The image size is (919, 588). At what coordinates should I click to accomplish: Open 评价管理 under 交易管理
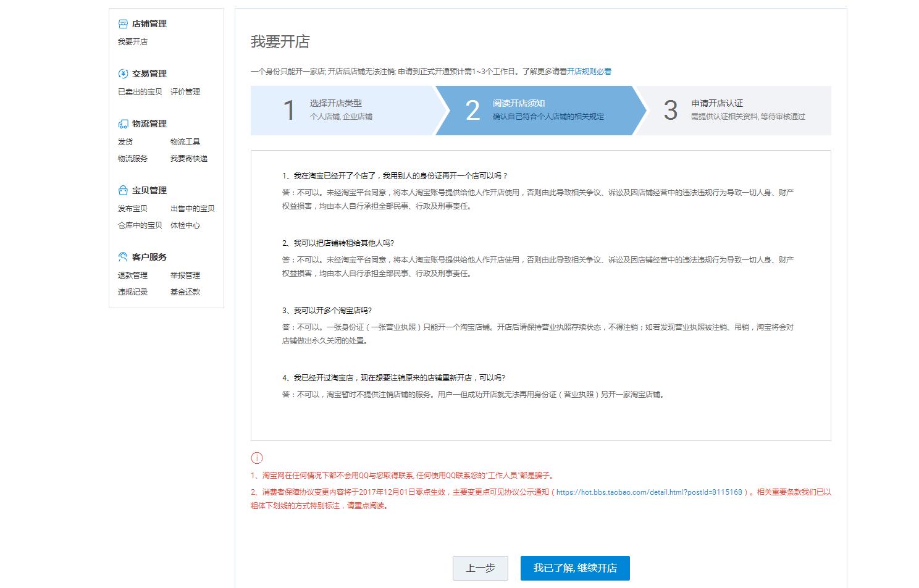(x=183, y=91)
